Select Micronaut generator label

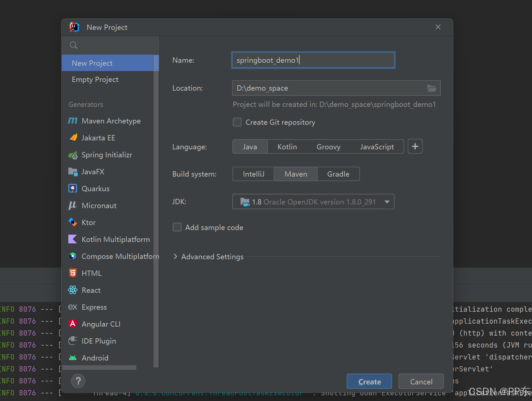(99, 205)
